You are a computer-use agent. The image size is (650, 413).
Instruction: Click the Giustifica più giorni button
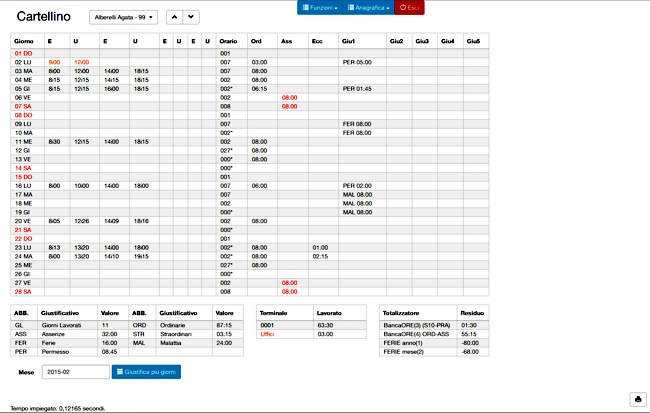pyautogui.click(x=146, y=372)
